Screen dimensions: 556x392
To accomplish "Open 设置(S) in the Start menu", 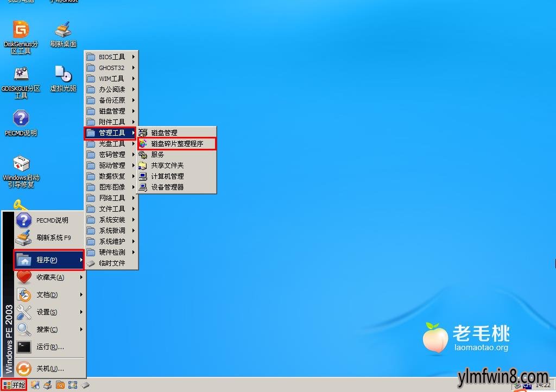I will 49,312.
